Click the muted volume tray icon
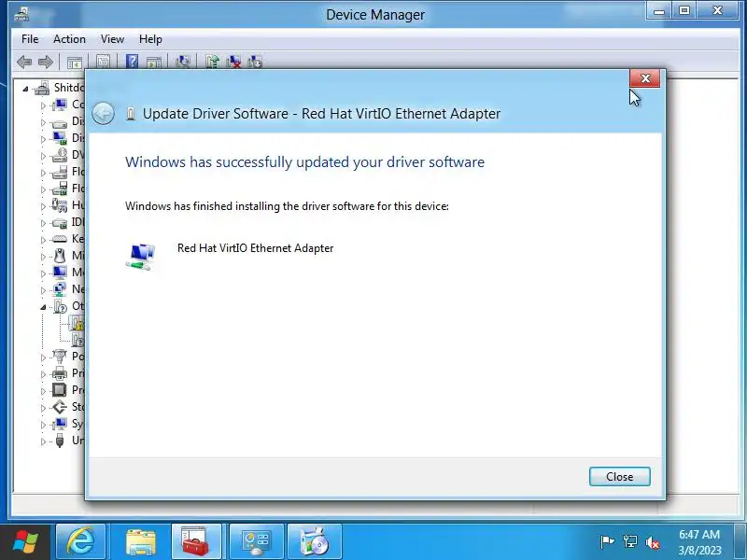747x560 pixels. point(652,542)
